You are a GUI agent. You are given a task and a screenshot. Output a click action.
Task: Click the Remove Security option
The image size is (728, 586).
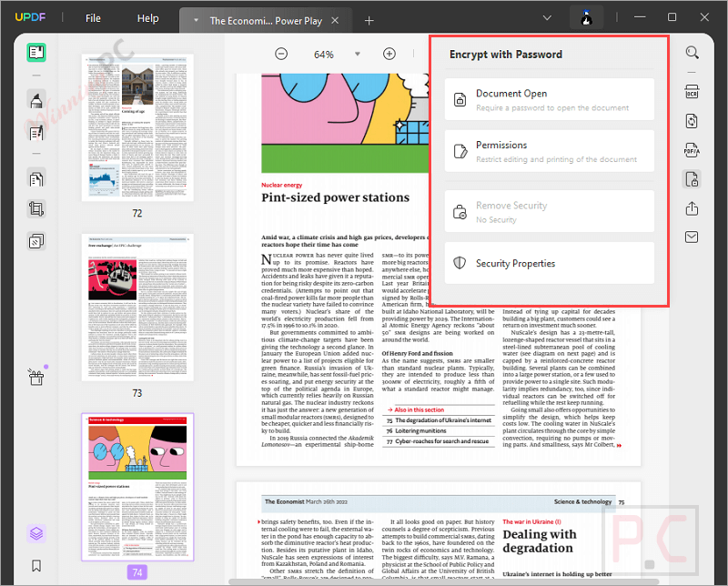[550, 211]
